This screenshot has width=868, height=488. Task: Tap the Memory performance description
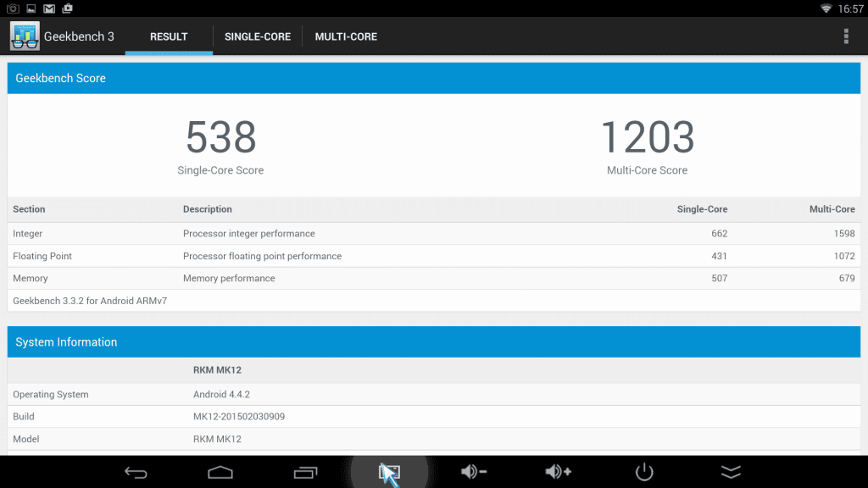pyautogui.click(x=229, y=278)
